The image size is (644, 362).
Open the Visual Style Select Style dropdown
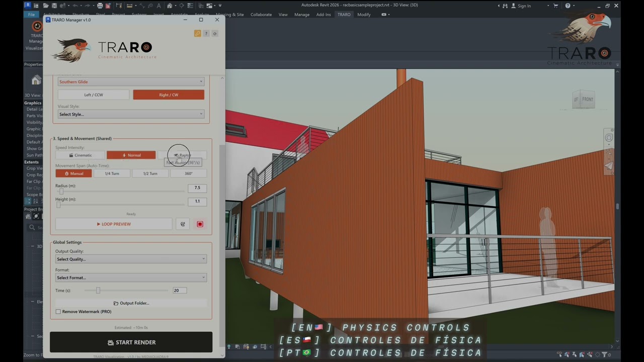coord(131,114)
